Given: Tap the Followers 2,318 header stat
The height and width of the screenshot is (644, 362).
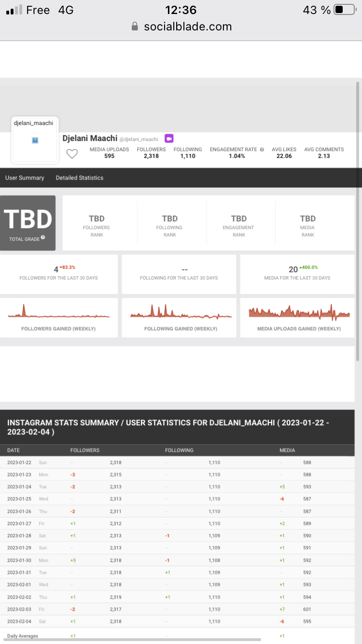Looking at the screenshot, I should tap(151, 153).
